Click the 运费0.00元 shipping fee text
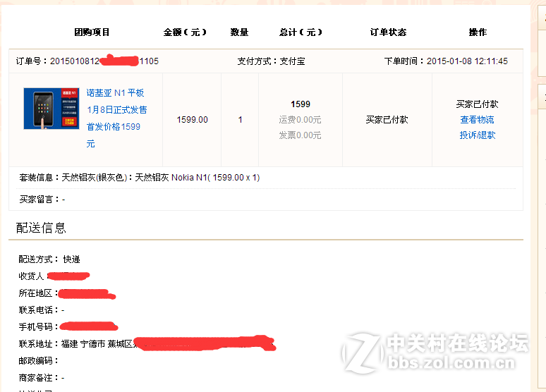 click(300, 120)
